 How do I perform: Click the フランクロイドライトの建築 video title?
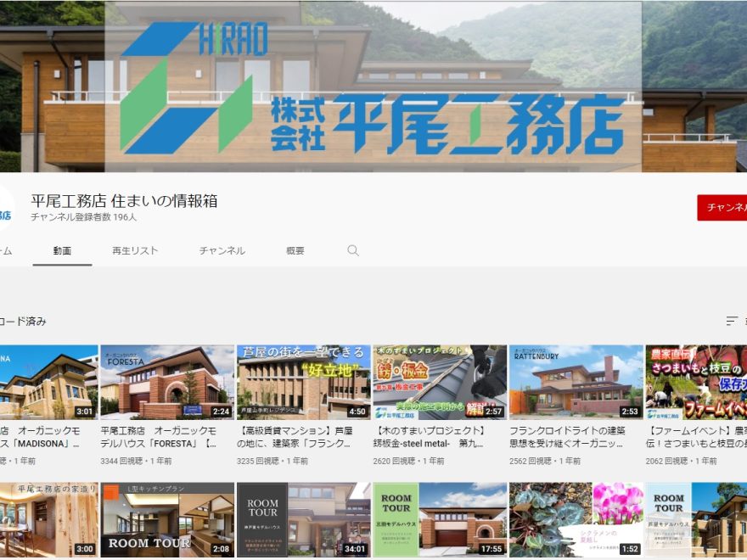(x=567, y=437)
